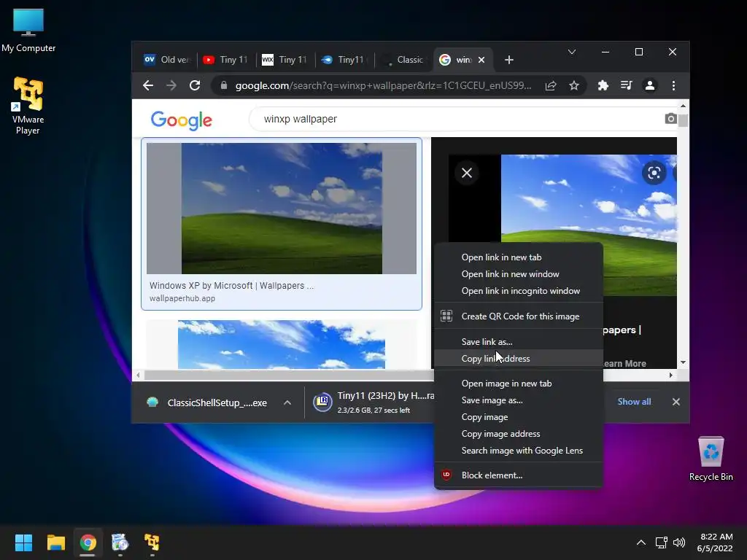Share this page from address bar

point(551,86)
